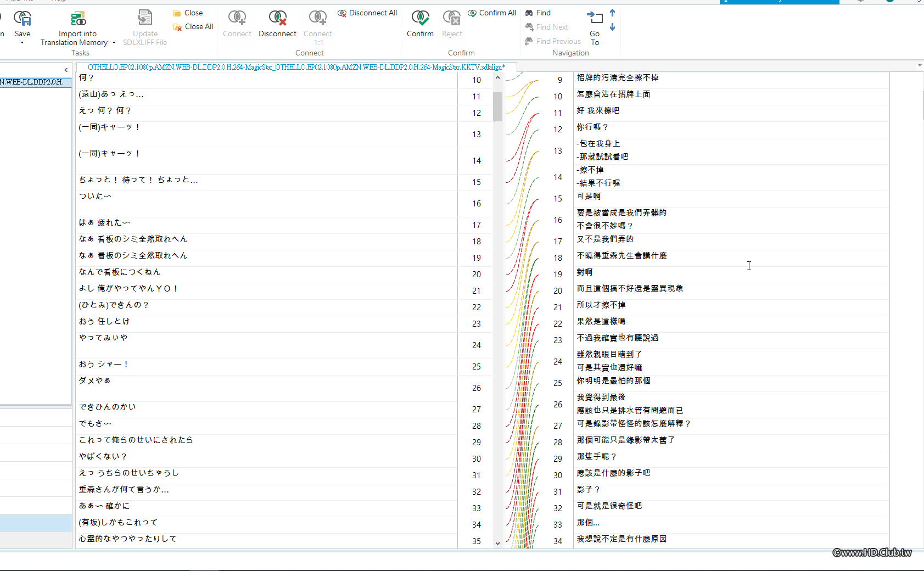Viewport: 924px width, 571px height.
Task: Select target segment '好 我來擦吧'
Action: [731, 113]
